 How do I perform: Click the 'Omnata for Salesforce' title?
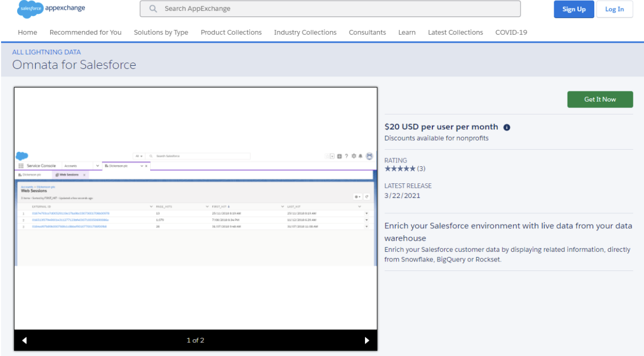coord(74,65)
